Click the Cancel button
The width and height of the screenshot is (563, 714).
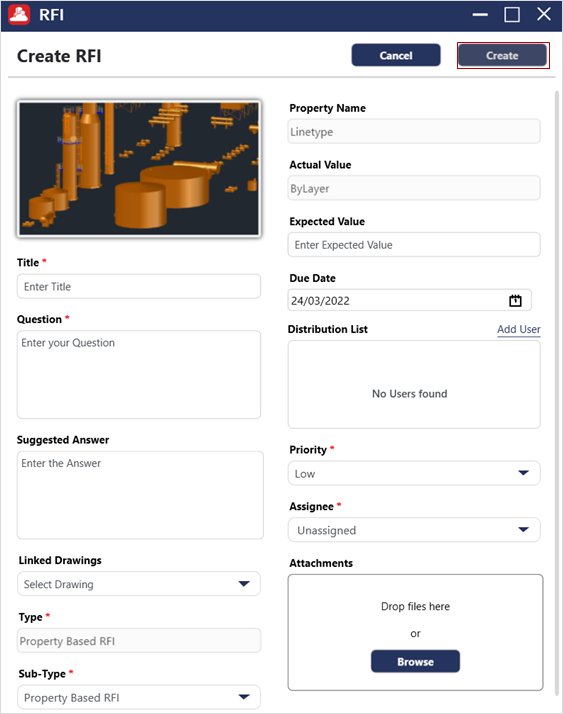tap(396, 55)
